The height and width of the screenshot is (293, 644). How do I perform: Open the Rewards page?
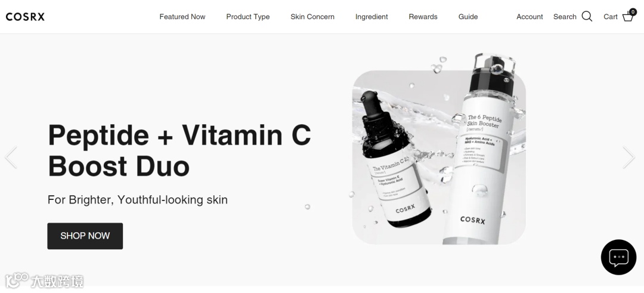click(x=423, y=17)
